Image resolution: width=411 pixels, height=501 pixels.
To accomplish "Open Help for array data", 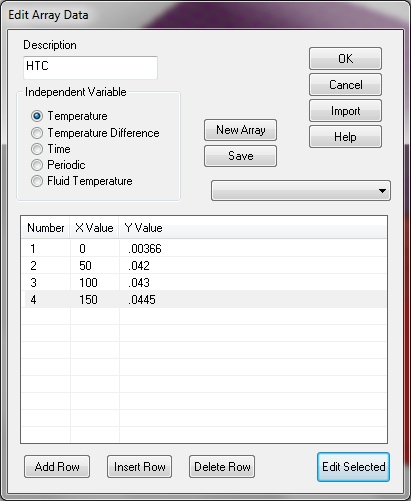I will point(345,137).
